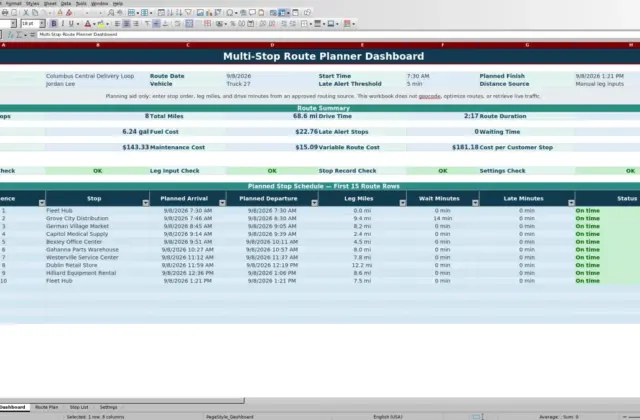This screenshot has height=420, width=640.
Task: Run the Spelling check tool
Action: point(120,13)
